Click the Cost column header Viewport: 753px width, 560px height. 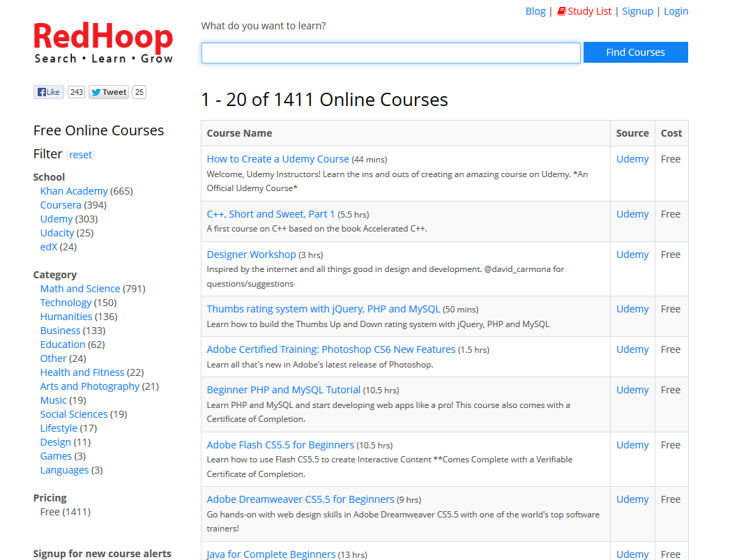tap(671, 133)
